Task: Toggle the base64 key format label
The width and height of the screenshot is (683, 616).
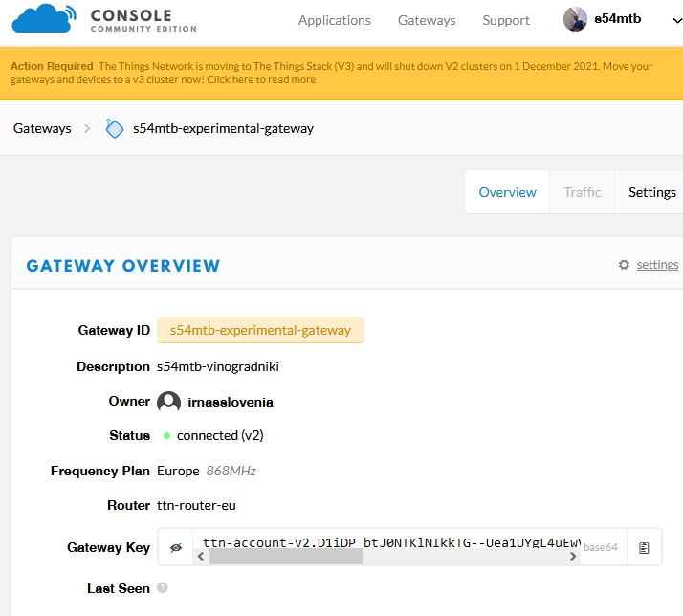Action: point(600,547)
